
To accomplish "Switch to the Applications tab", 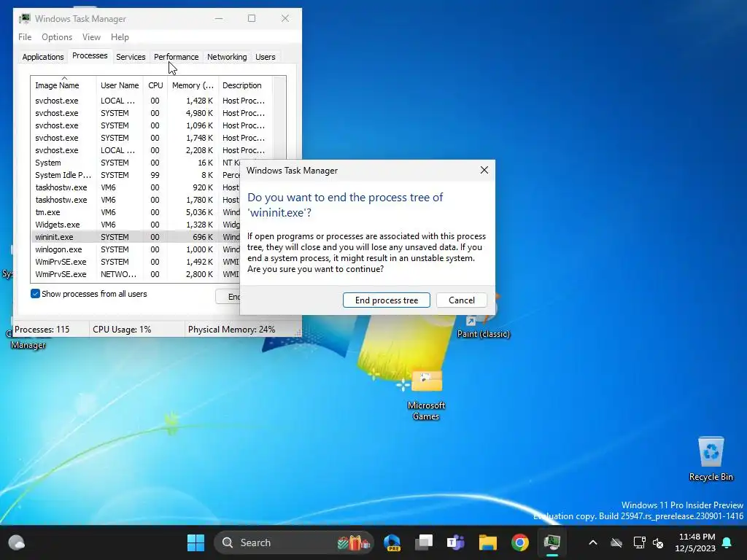I will tap(43, 57).
